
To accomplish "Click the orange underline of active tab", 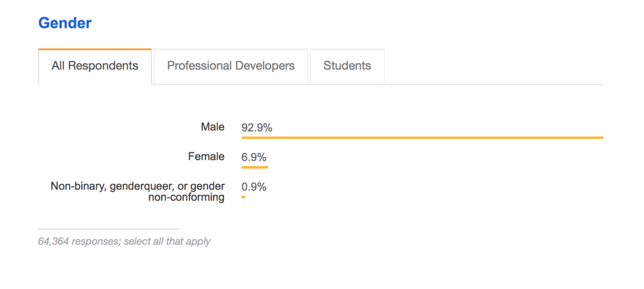I will pos(95,49).
